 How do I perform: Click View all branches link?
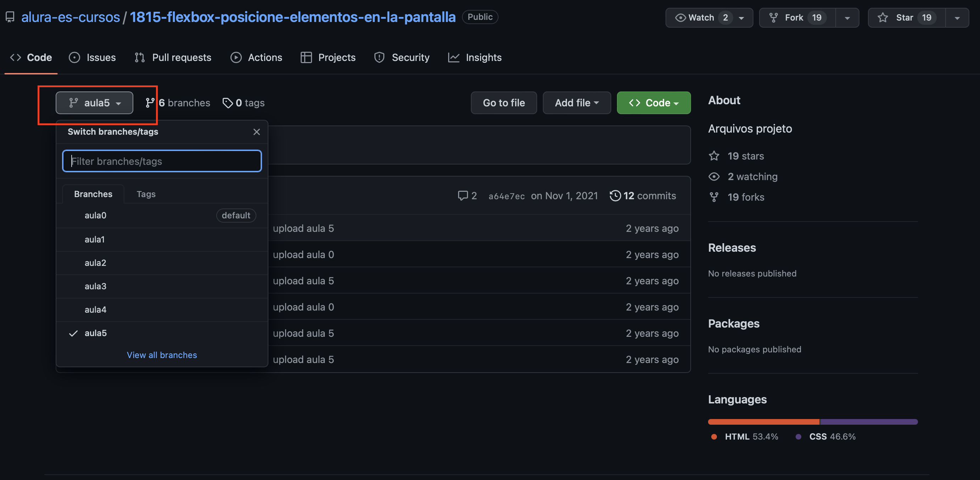coord(162,355)
